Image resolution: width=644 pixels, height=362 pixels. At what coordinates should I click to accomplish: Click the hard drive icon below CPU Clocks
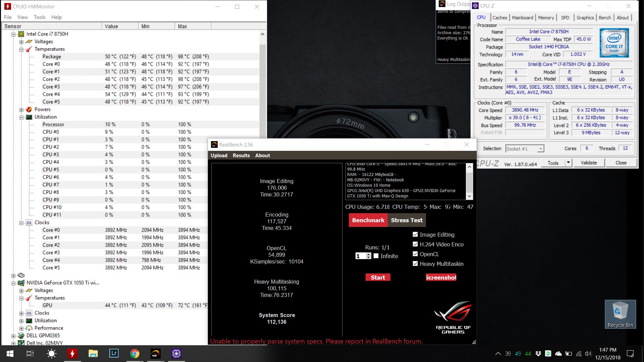click(x=21, y=275)
